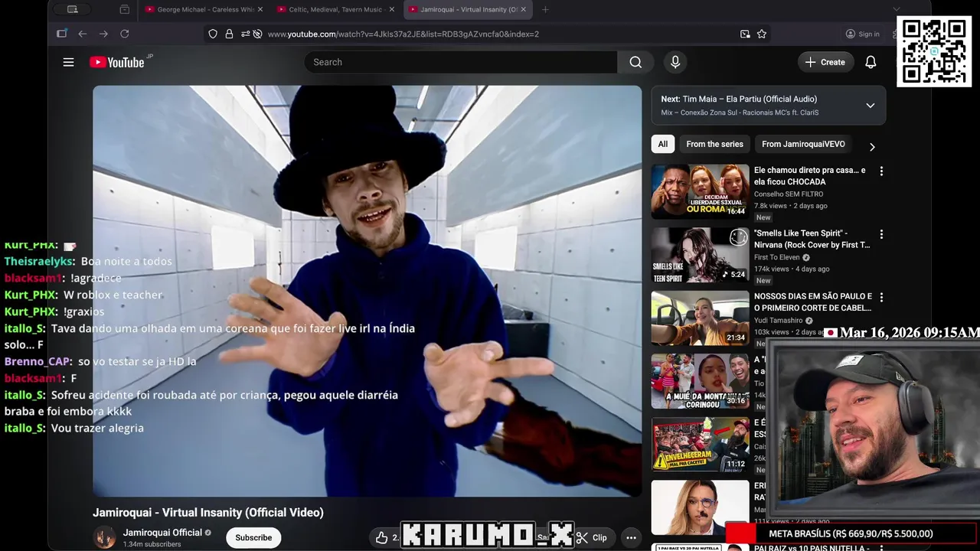Like the video with the thumbs-up button
Screen dimensions: 980x551
pos(381,538)
